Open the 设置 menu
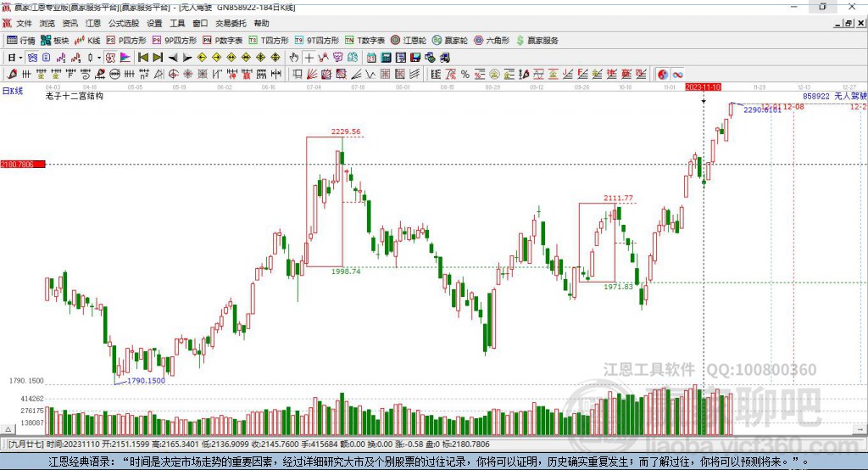Viewport: 868px width, 470px height. click(x=154, y=23)
